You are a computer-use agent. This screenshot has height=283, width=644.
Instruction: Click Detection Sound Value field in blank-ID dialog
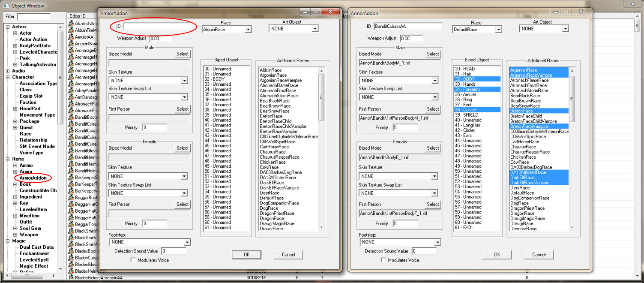[174, 251]
